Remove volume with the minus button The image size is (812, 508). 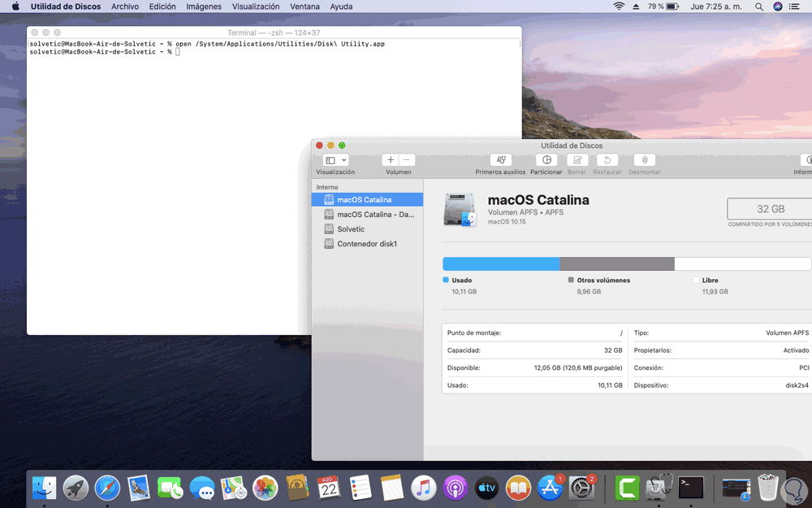click(407, 160)
